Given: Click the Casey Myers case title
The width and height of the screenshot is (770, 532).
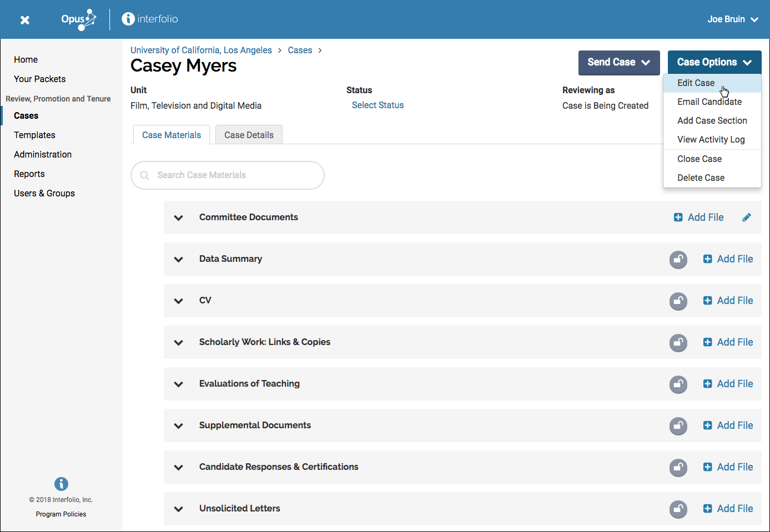Looking at the screenshot, I should (183, 66).
